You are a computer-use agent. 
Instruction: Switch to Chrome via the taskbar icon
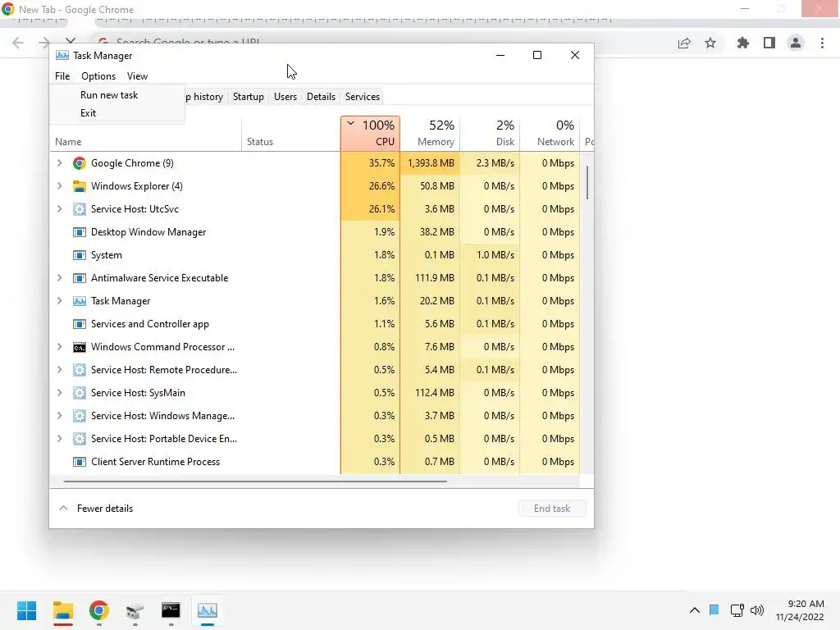[x=99, y=610]
